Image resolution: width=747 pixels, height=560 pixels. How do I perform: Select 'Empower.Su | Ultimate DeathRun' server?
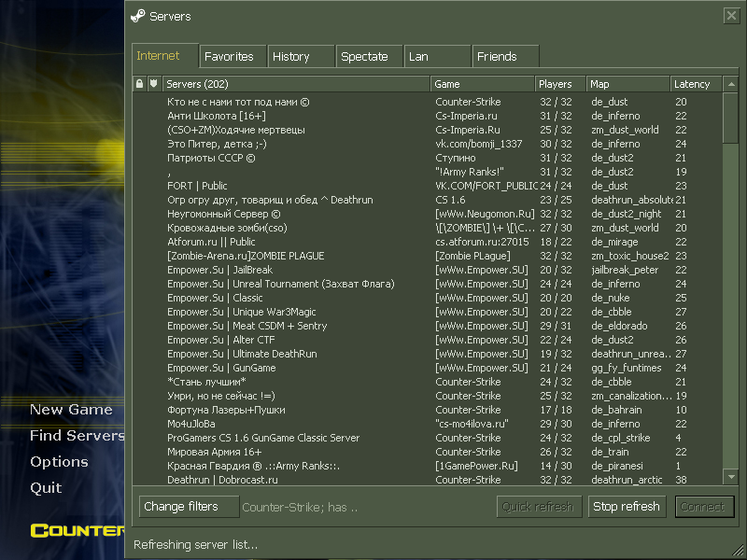(428, 354)
